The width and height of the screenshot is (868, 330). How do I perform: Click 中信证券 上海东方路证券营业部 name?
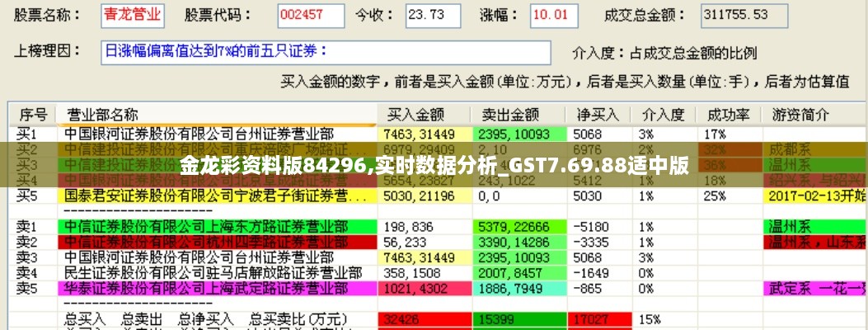(206, 226)
